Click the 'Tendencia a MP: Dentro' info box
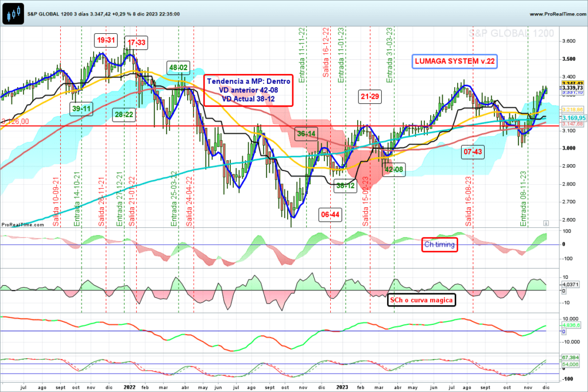Screen dimensions: 588x392 click(248, 90)
